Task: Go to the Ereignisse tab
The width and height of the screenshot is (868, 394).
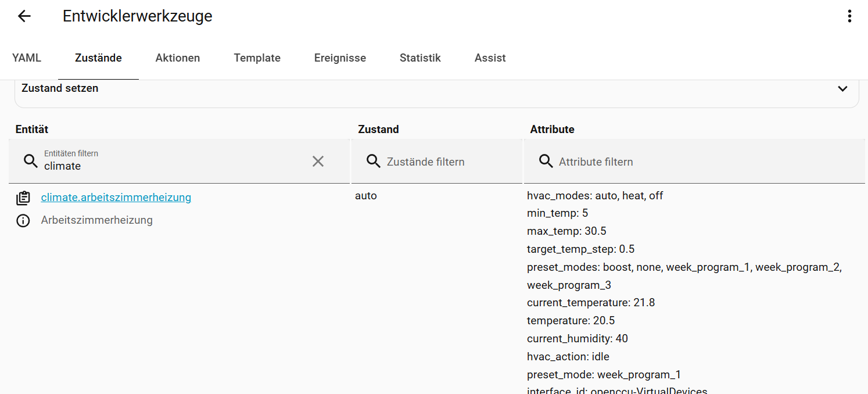Action: (340, 58)
